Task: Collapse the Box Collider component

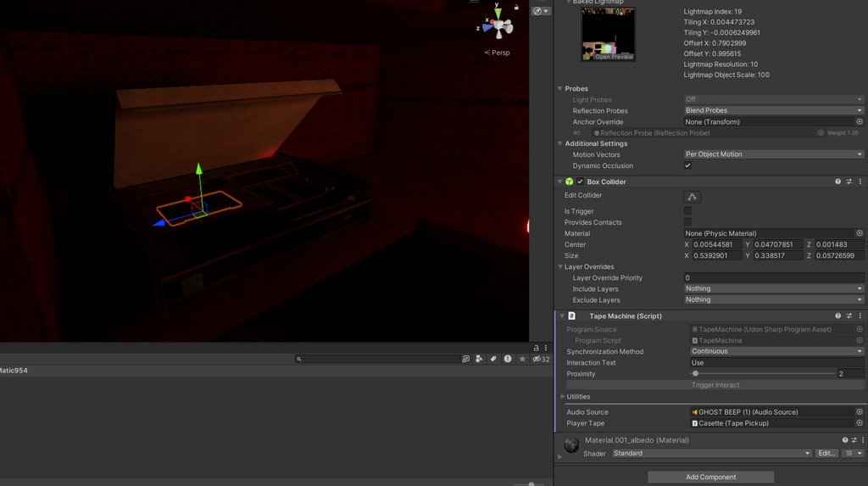Action: coord(559,182)
